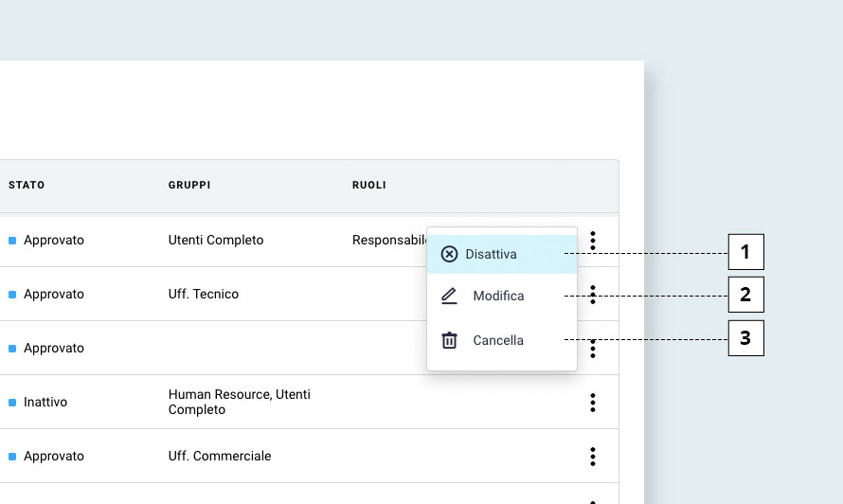Open the three-dot menu for Utenti Completo row
The image size is (843, 504).
point(593,240)
